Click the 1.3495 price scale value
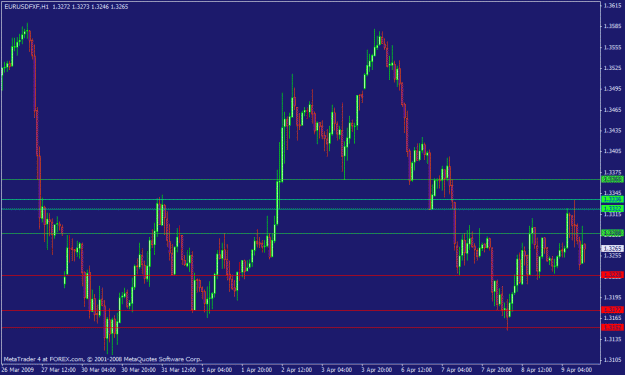 coord(612,89)
